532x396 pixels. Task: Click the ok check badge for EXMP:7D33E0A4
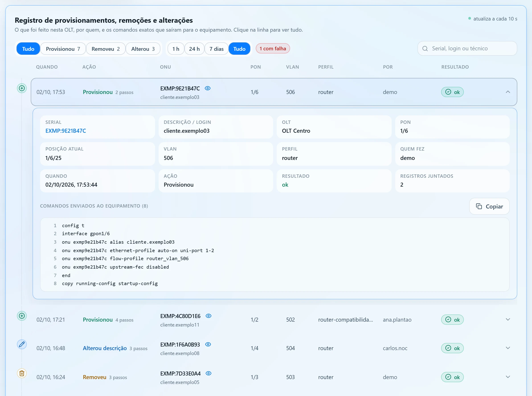point(452,377)
